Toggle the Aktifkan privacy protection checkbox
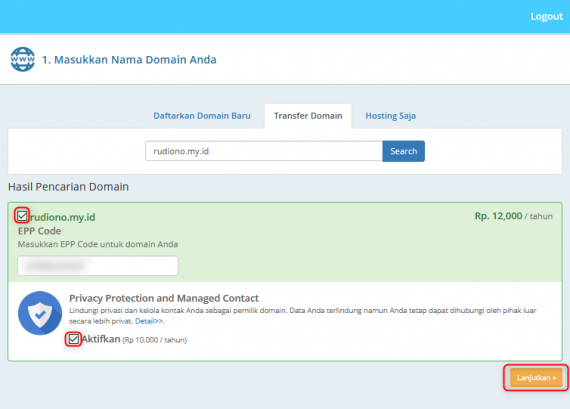Screen dimensions: 570x409 tap(73, 339)
